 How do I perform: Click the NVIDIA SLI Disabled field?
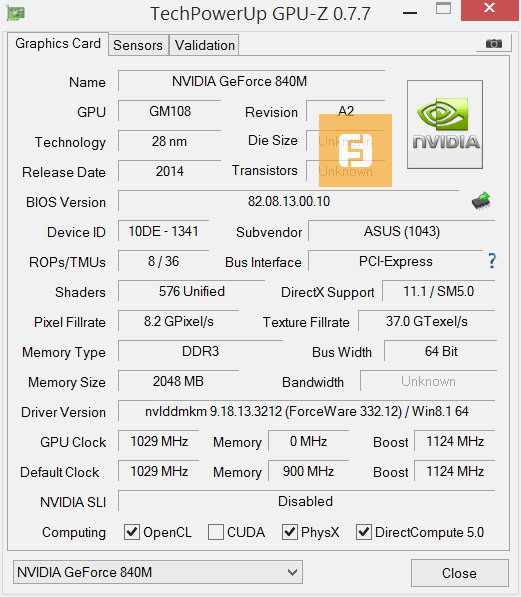[307, 501]
